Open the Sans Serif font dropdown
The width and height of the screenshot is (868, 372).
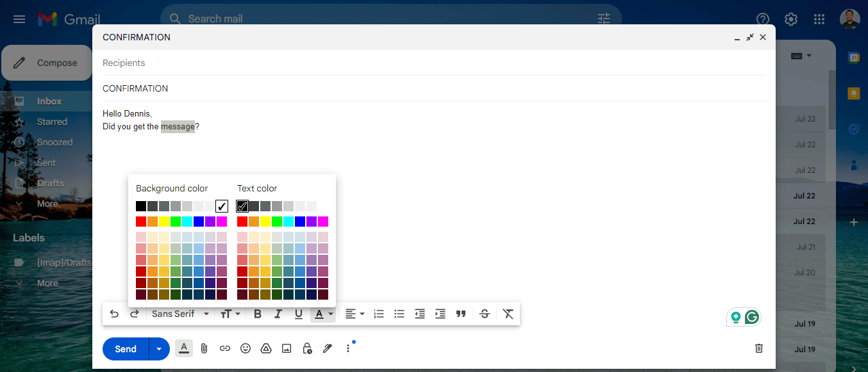pos(180,314)
